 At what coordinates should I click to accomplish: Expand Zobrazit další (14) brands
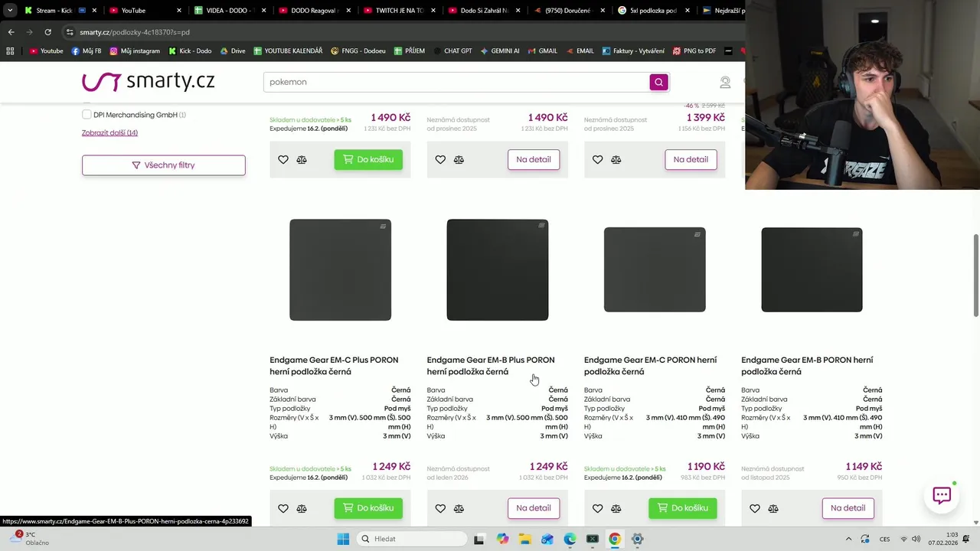tap(109, 132)
